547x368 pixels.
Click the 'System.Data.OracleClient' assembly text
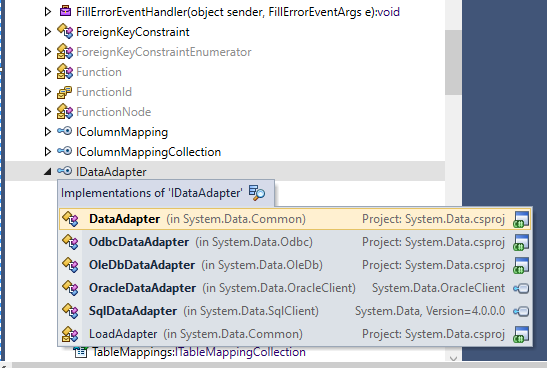(438, 288)
